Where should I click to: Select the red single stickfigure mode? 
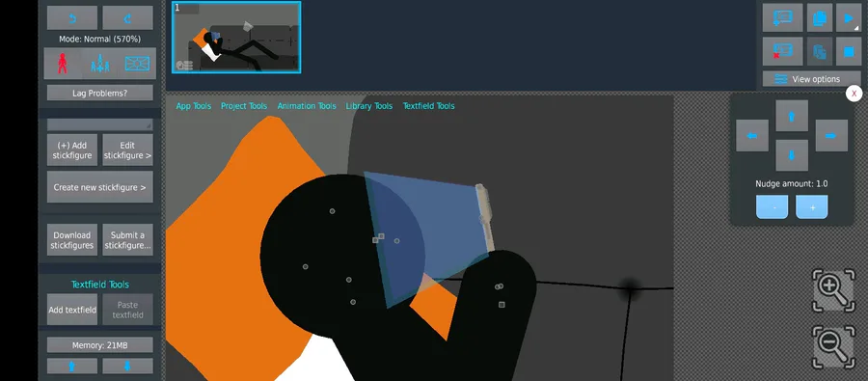63,64
